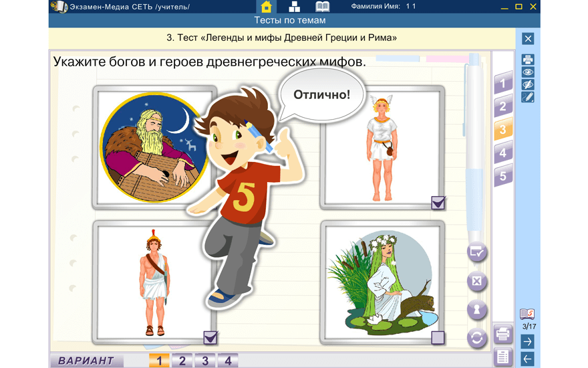Toggle checkbox under winged-helmet figure
This screenshot has width=588, height=368.
click(x=438, y=203)
